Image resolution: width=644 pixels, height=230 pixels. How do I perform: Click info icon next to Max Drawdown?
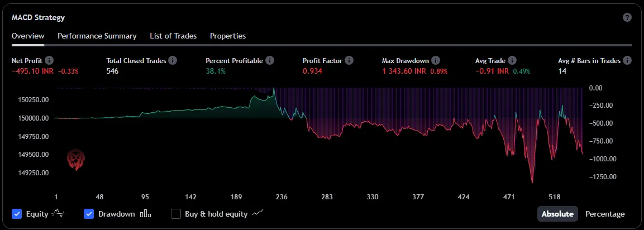(436, 60)
